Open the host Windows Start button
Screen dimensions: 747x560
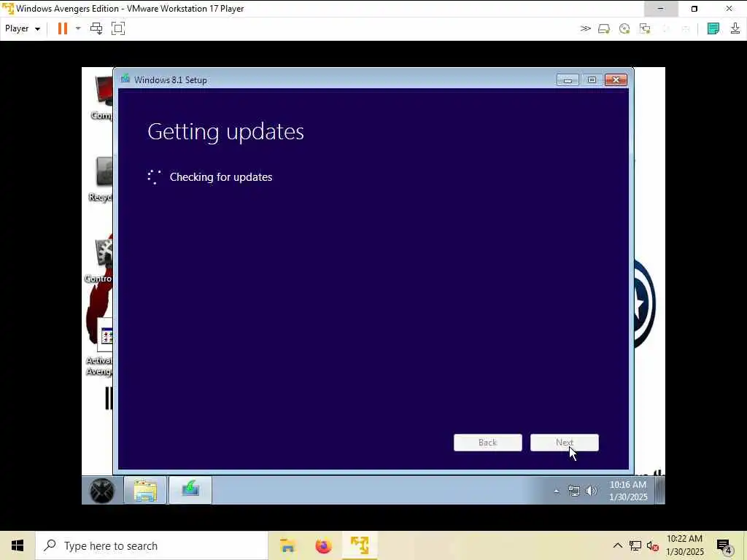(x=18, y=545)
